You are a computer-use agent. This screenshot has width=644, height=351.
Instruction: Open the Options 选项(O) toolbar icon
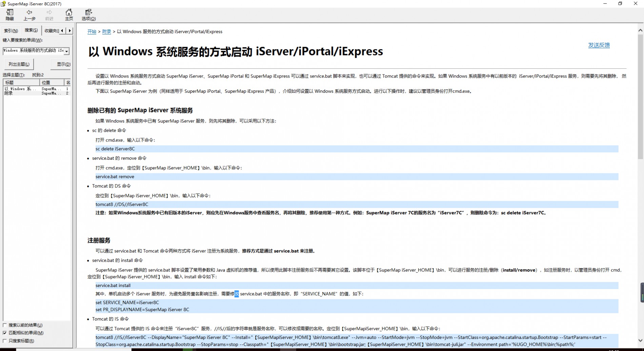[88, 15]
